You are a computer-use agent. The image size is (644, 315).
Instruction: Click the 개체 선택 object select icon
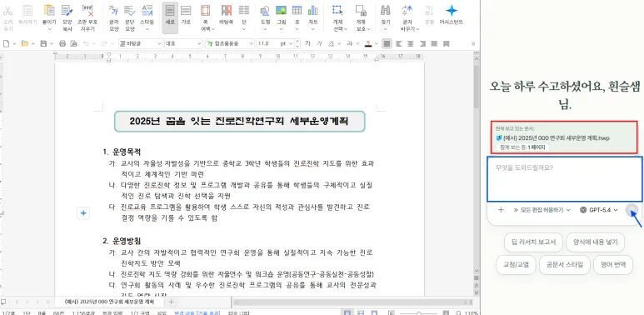point(337,11)
